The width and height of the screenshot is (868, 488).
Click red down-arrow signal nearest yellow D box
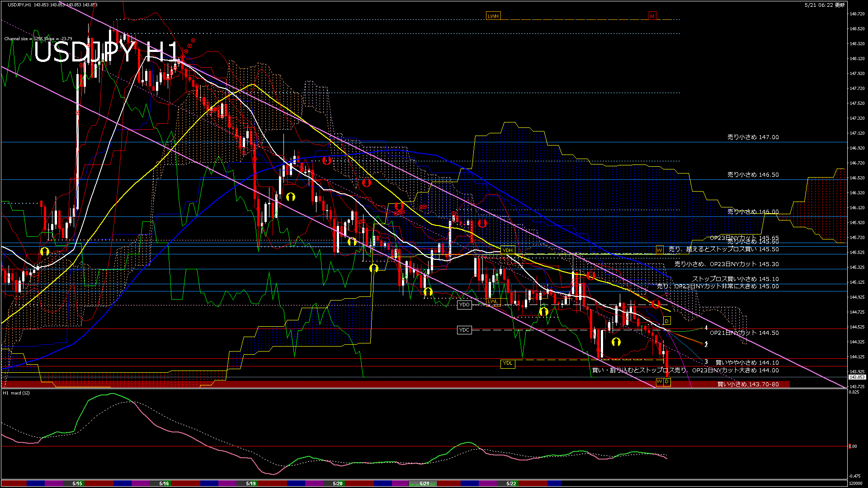(656, 304)
